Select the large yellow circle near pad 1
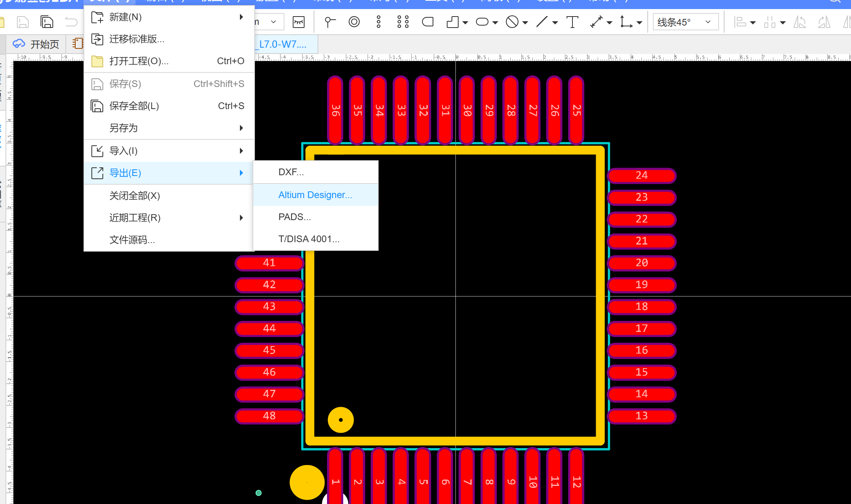851x504 pixels. click(307, 482)
